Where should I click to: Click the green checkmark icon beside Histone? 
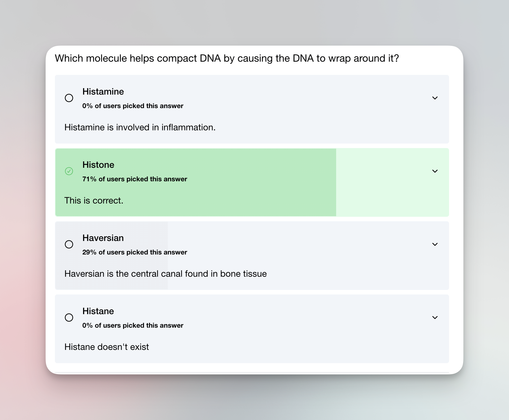tap(69, 171)
